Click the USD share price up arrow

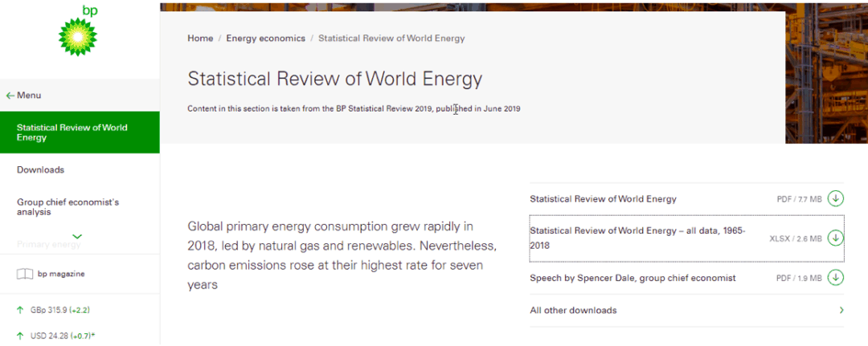pos(20,335)
